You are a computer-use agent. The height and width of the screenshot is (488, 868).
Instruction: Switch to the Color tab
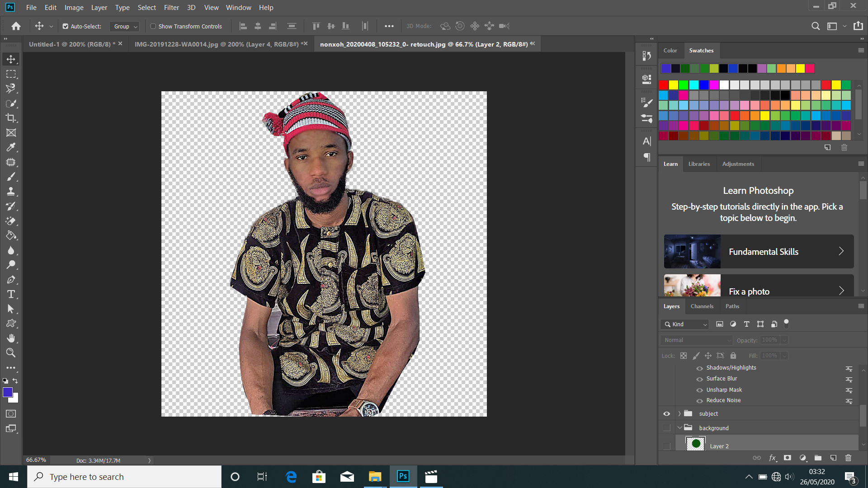pyautogui.click(x=670, y=50)
